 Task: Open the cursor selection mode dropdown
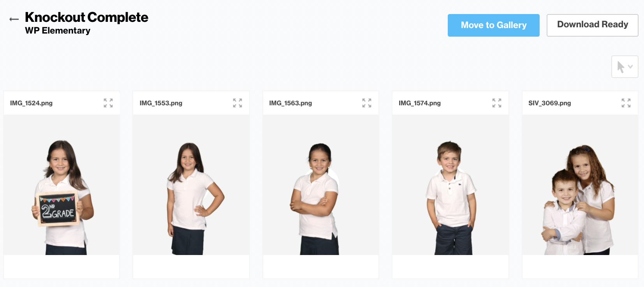pyautogui.click(x=625, y=67)
